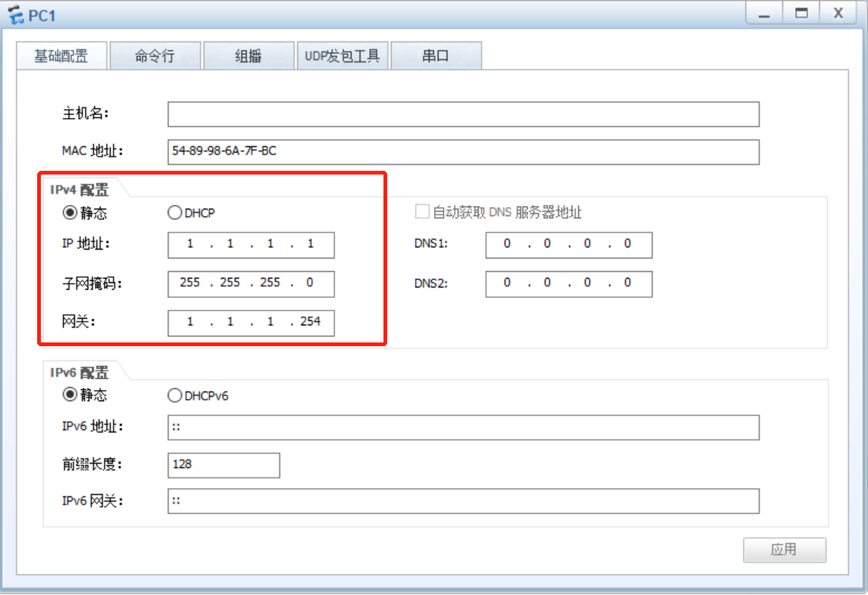
Task: Switch to the 组播 tab
Action: pos(248,56)
